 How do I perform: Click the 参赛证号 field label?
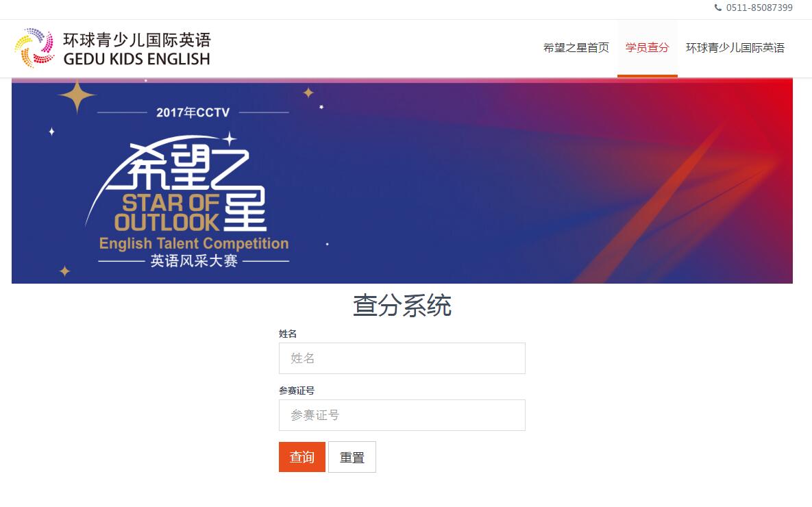coord(296,391)
